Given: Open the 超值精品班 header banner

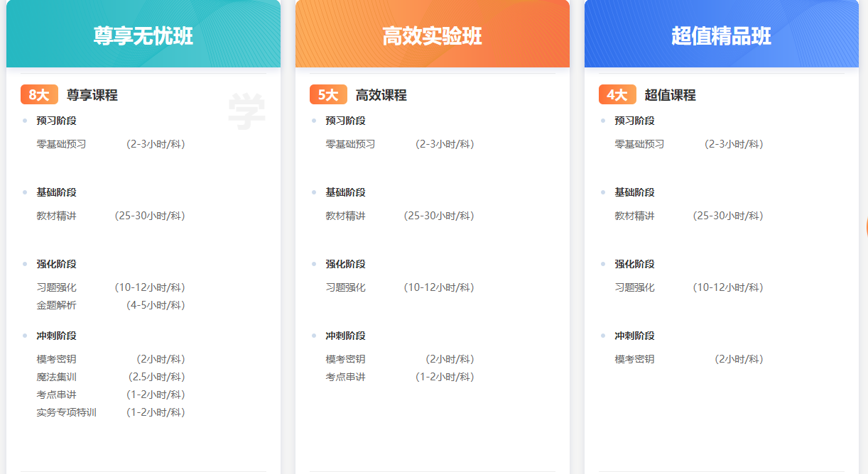Looking at the screenshot, I should [721, 35].
